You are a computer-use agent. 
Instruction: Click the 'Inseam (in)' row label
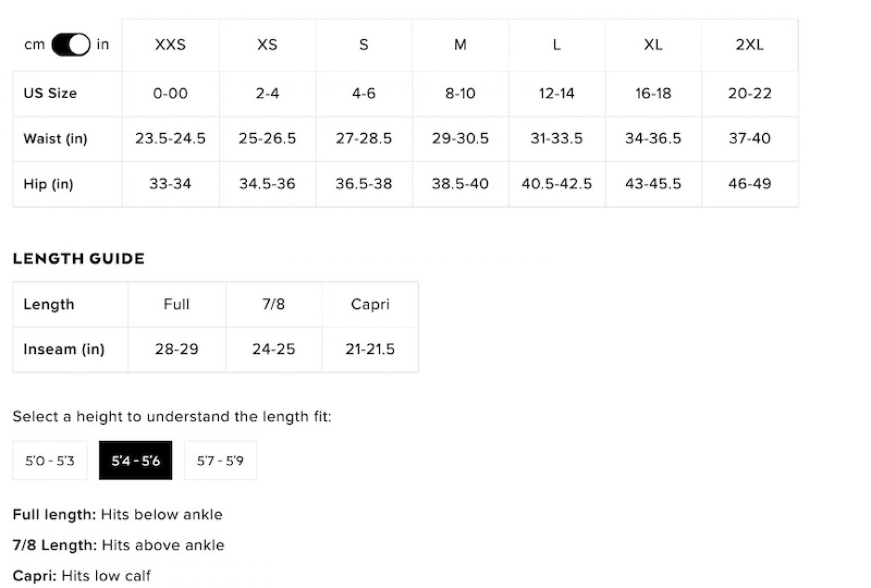(x=64, y=349)
